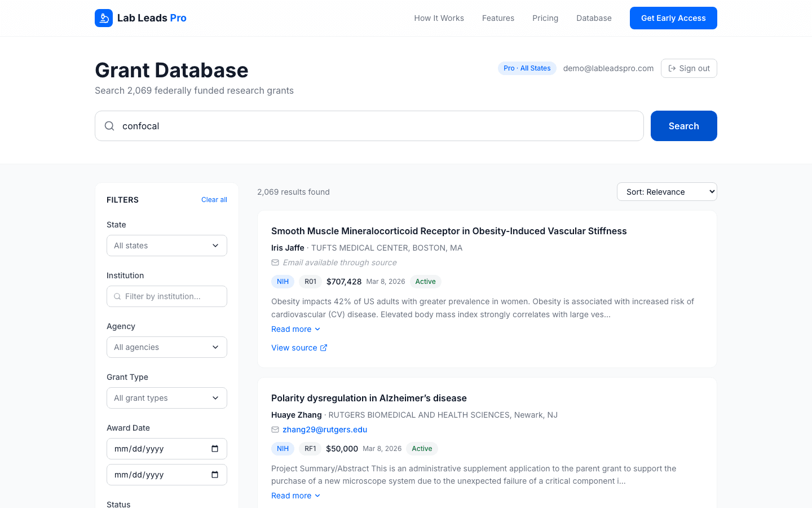Click the Get Early Access button
The width and height of the screenshot is (812, 508).
pos(673,18)
